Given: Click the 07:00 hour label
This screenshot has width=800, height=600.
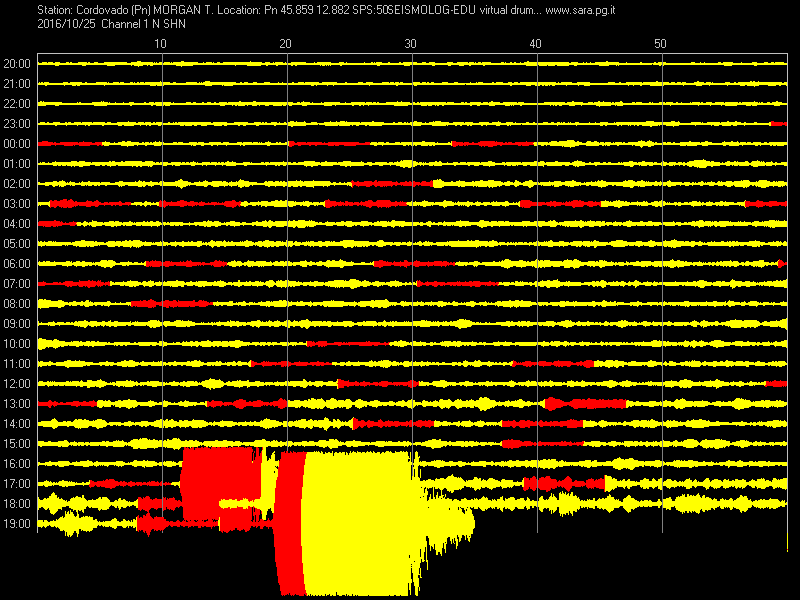Looking at the screenshot, I should click(x=17, y=284).
